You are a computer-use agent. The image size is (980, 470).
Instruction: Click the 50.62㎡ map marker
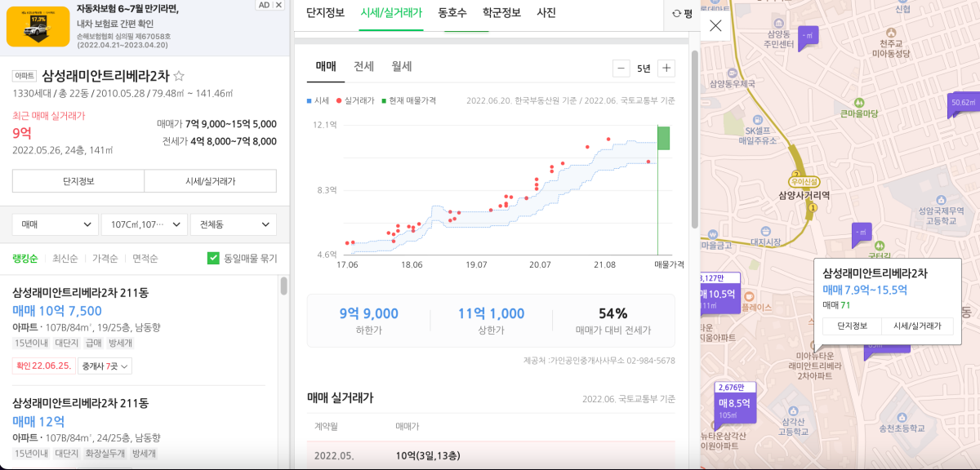click(964, 103)
